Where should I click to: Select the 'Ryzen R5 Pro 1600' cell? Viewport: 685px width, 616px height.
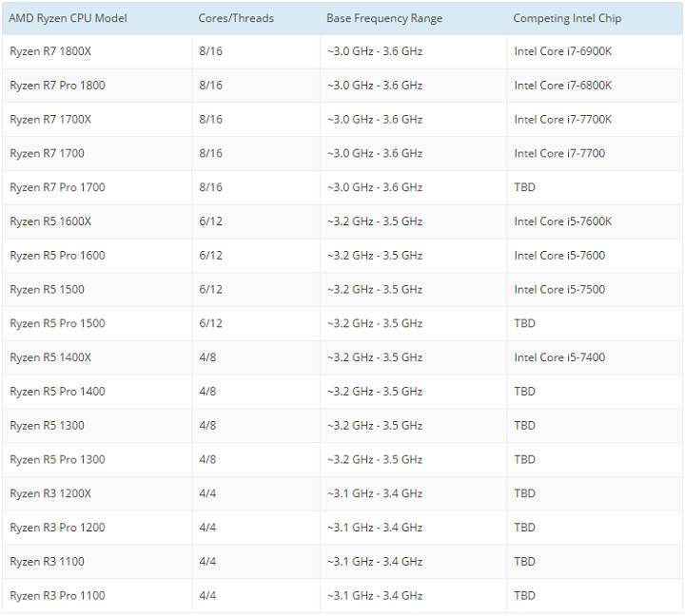[x=96, y=256]
